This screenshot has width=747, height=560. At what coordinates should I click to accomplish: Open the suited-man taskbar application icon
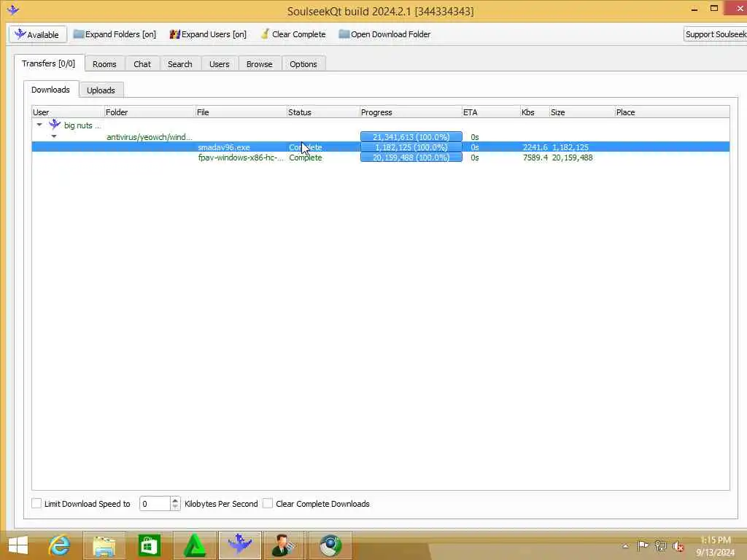tap(285, 545)
